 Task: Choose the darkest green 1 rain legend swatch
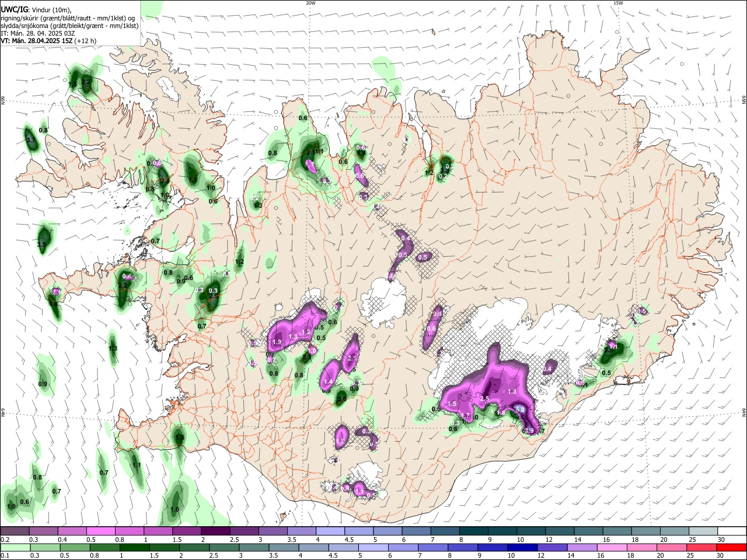[x=134, y=547]
